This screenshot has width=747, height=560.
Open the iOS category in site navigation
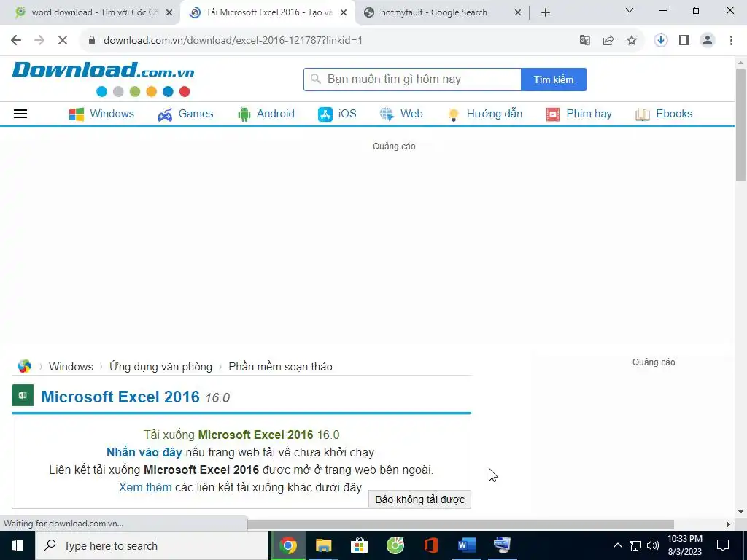pyautogui.click(x=337, y=114)
